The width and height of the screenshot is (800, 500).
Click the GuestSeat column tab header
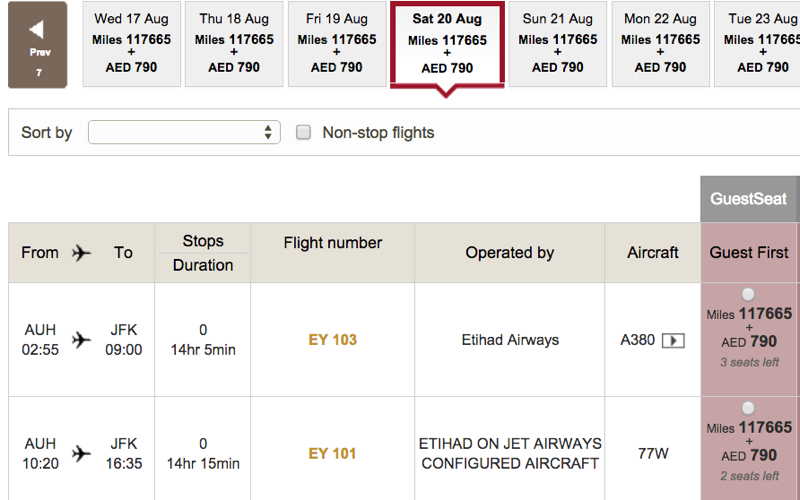coord(748,199)
